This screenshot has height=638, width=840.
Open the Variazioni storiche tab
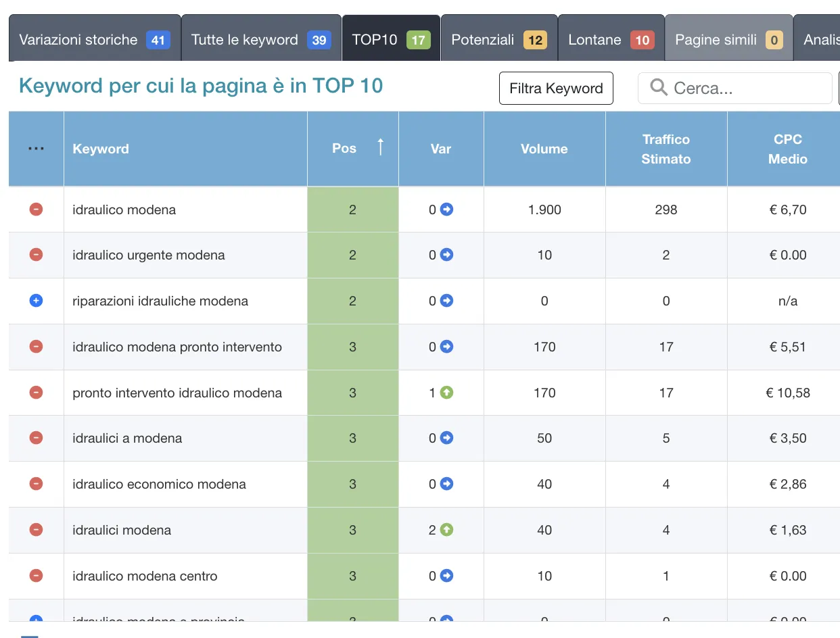94,40
